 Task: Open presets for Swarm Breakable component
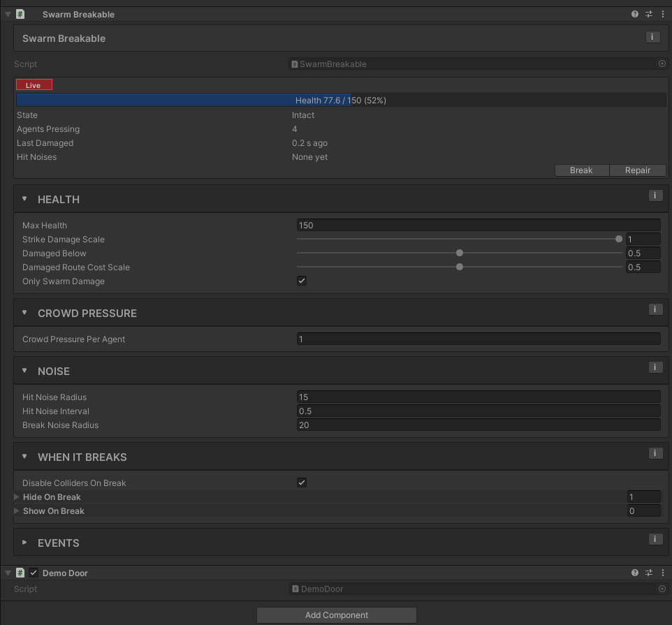coord(649,14)
